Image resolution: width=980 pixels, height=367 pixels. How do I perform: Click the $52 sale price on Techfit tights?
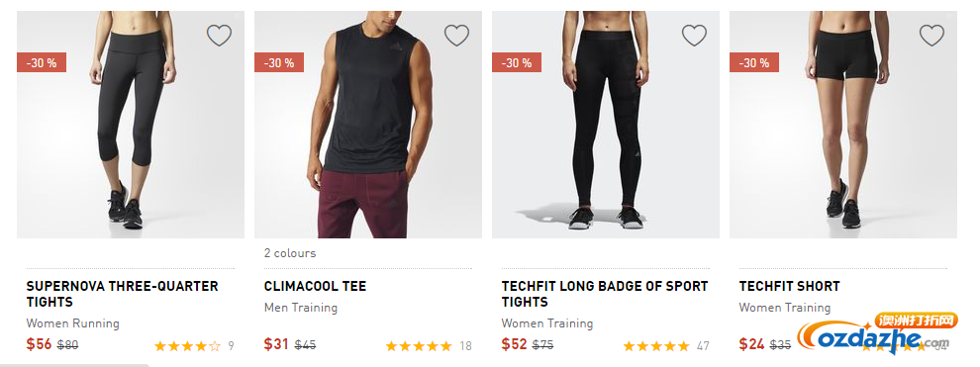(515, 344)
